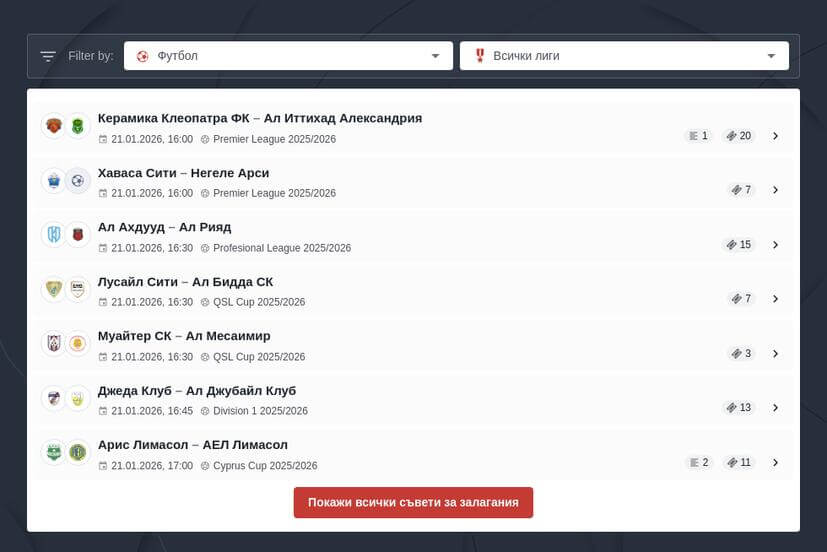827x552 pixels.
Task: Click Керамика Клеопатра ФК home team logo
Action: 53,126
